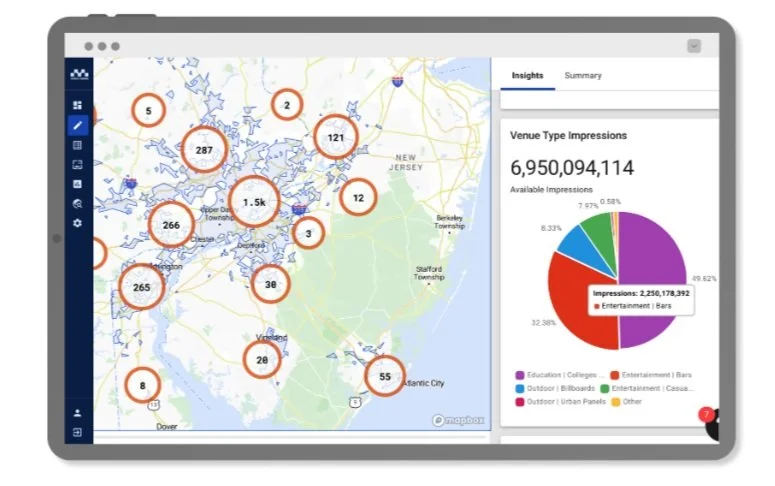775x486 pixels.
Task: Open the user profile icon in sidebar
Action: [78, 413]
